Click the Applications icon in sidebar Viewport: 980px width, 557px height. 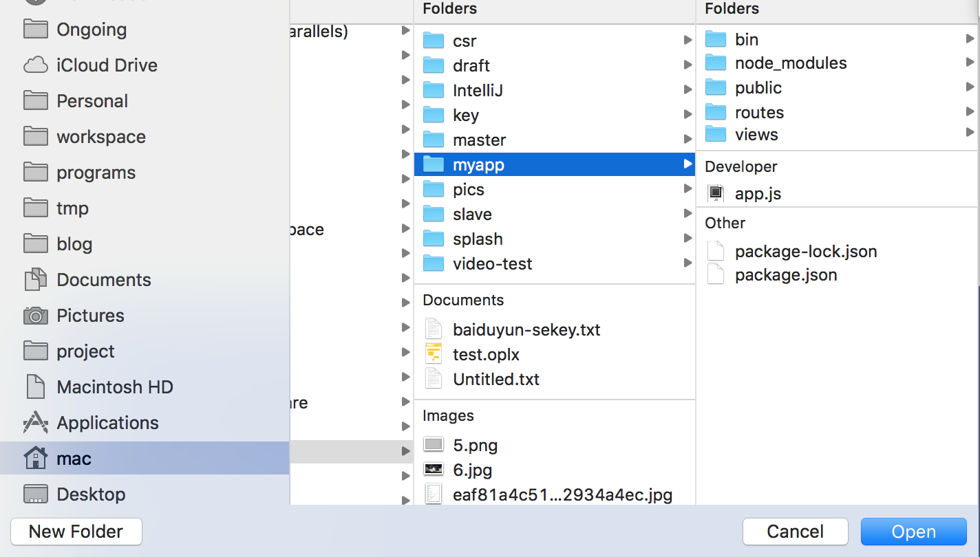click(x=35, y=423)
